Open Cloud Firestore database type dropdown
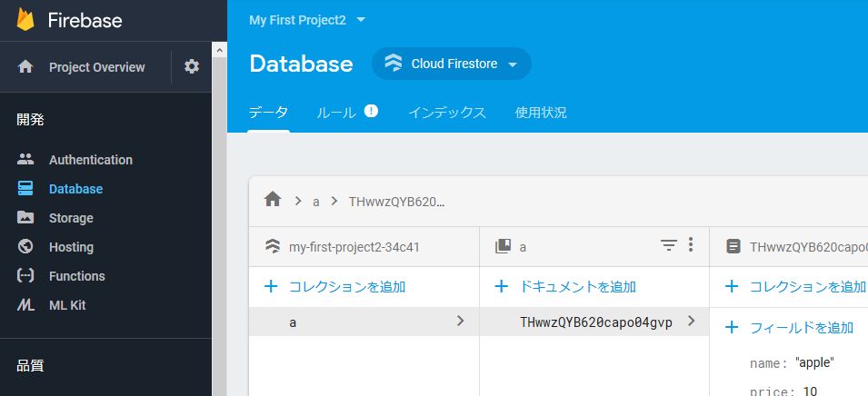 (452, 64)
